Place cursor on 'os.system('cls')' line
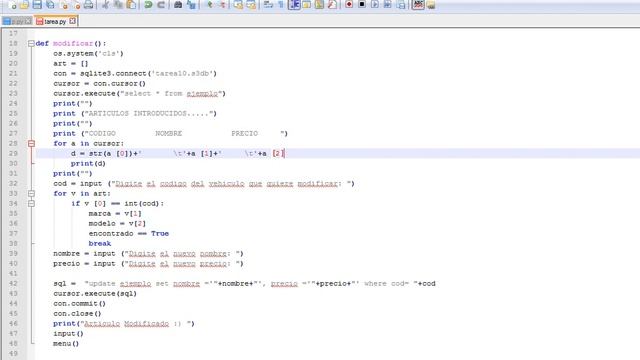This screenshot has height=360, width=640. pos(88,53)
